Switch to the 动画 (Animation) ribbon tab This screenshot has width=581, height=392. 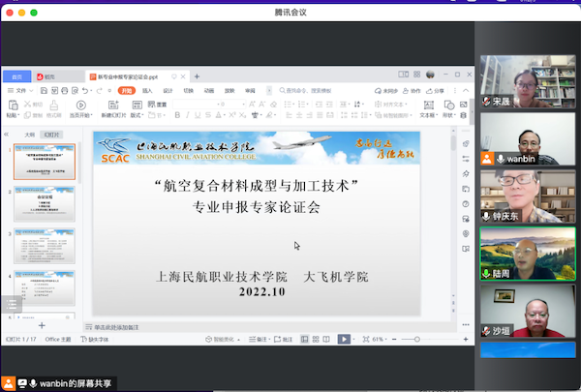[209, 90]
